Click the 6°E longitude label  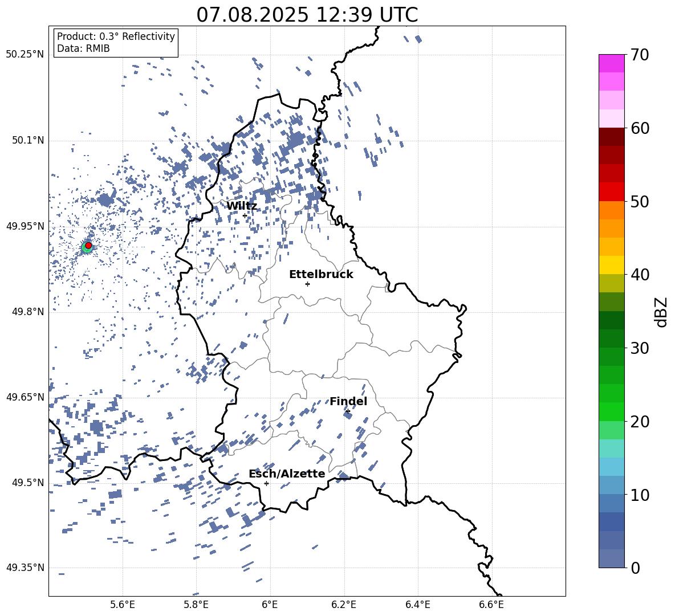click(x=270, y=605)
